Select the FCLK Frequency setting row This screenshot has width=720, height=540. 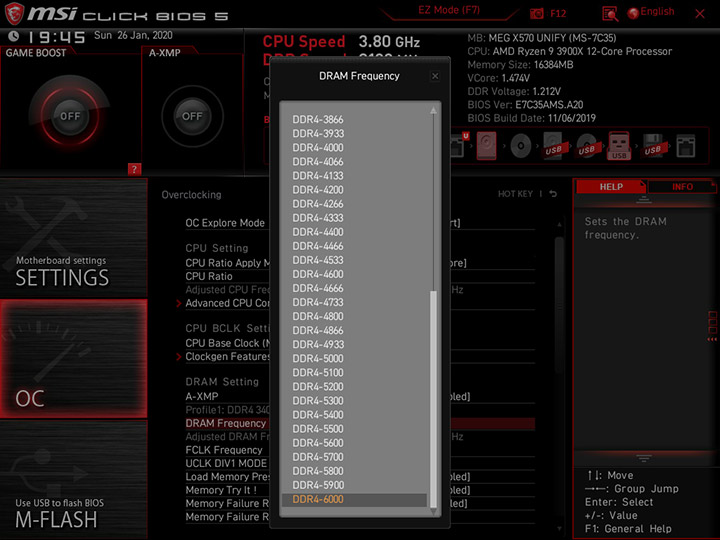click(x=360, y=450)
